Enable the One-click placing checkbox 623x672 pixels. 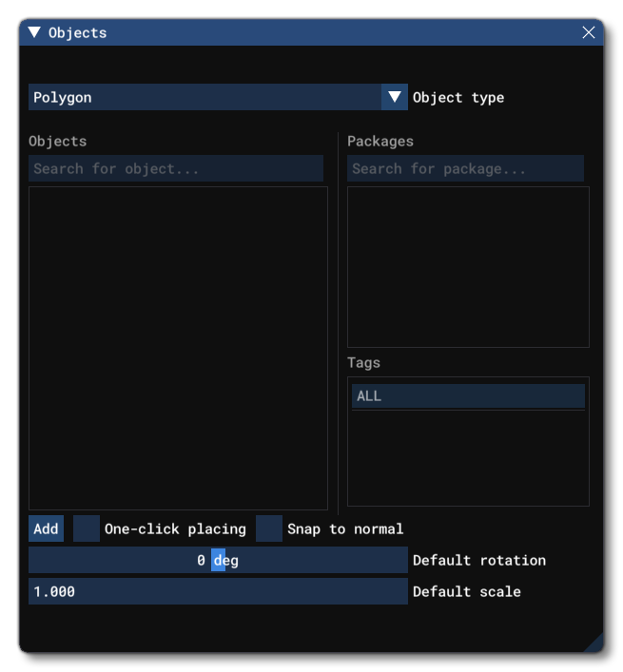pyautogui.click(x=87, y=529)
